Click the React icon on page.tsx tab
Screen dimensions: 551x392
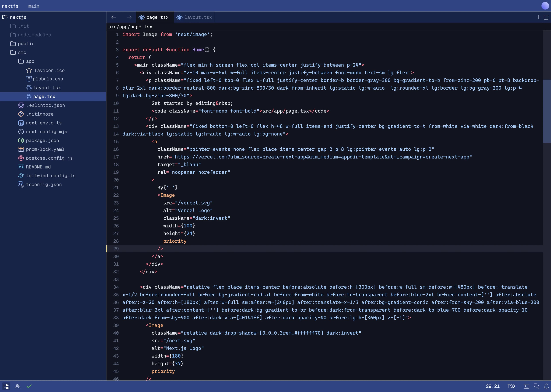[x=142, y=17]
